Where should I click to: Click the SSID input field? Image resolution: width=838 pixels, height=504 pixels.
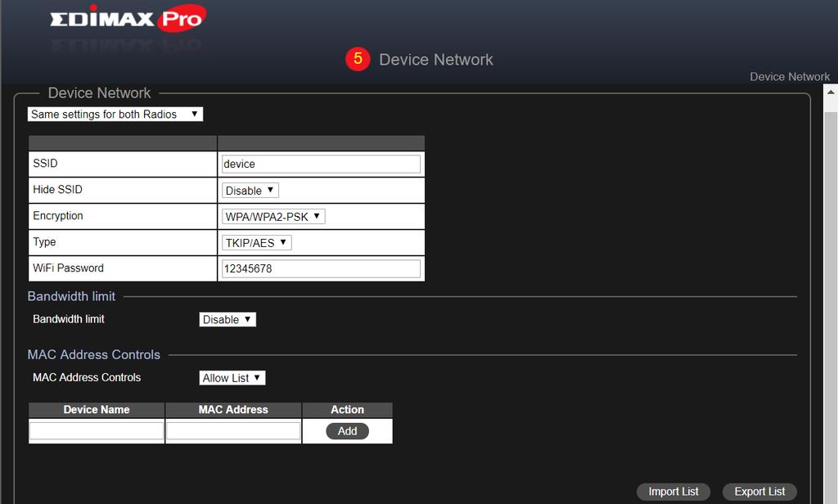tap(321, 164)
